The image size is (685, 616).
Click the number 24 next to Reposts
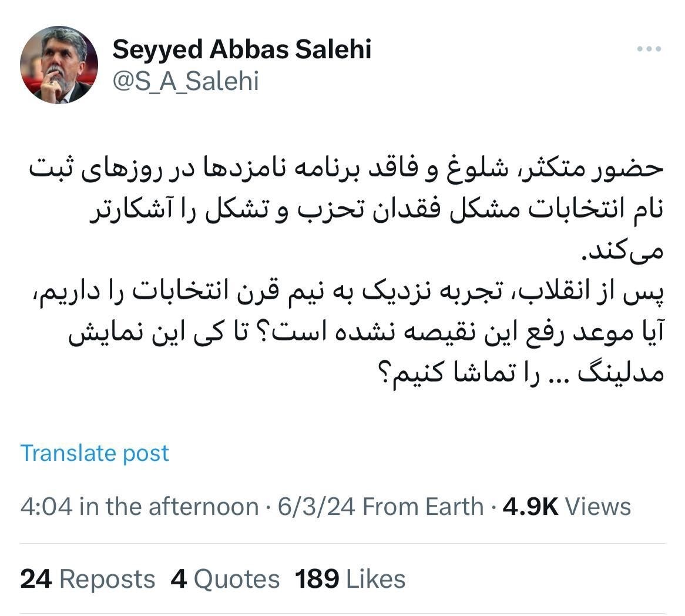coord(36,578)
